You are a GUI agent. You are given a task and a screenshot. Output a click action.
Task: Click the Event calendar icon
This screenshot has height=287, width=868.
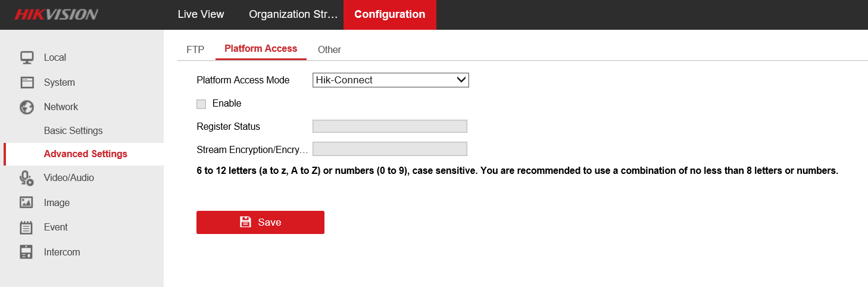tap(26, 227)
